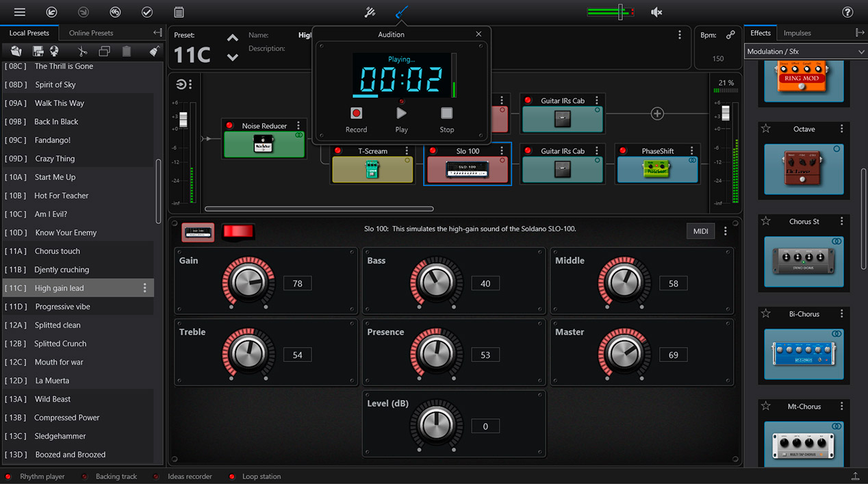868x484 pixels.
Task: Click the save preset floppy icon
Action: coord(38,51)
